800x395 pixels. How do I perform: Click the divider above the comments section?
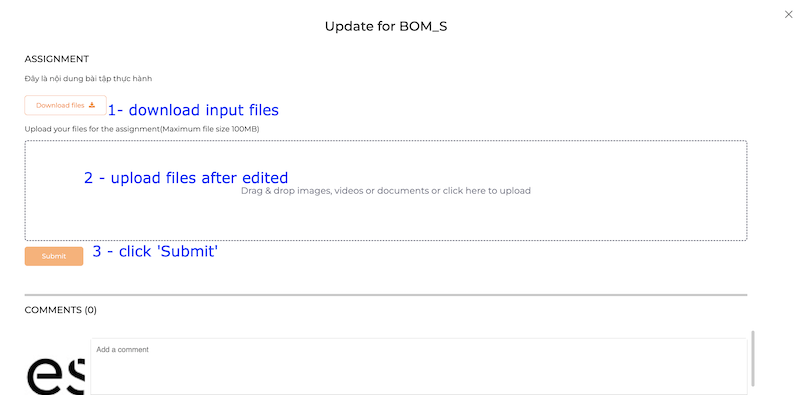coord(386,294)
